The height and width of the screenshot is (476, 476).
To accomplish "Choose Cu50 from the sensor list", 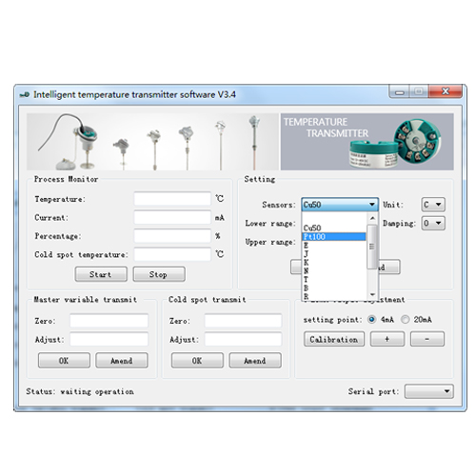I will click(334, 228).
